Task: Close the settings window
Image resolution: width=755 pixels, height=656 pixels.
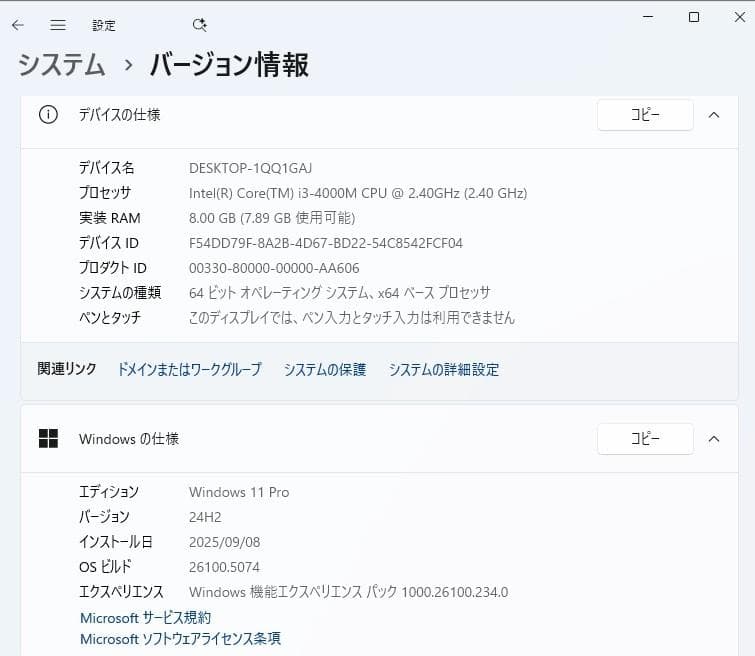Action: (740, 17)
